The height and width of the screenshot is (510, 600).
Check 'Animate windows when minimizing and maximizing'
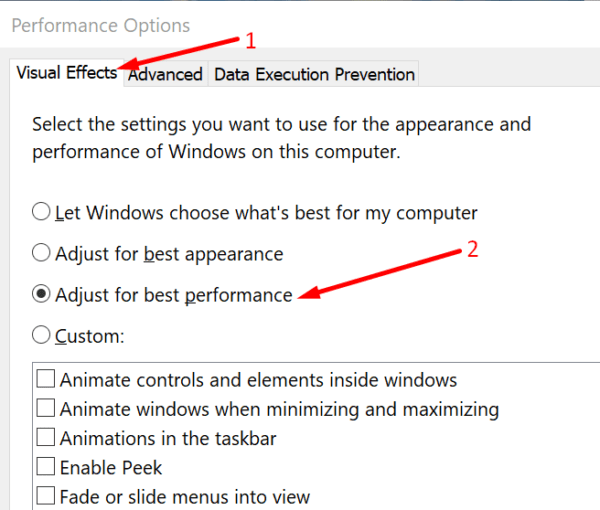coord(46,409)
